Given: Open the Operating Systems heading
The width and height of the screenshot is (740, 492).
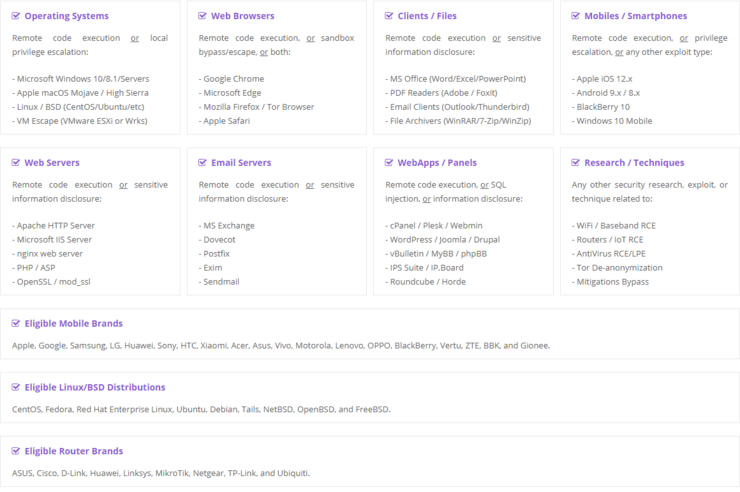Looking at the screenshot, I should click(x=66, y=16).
